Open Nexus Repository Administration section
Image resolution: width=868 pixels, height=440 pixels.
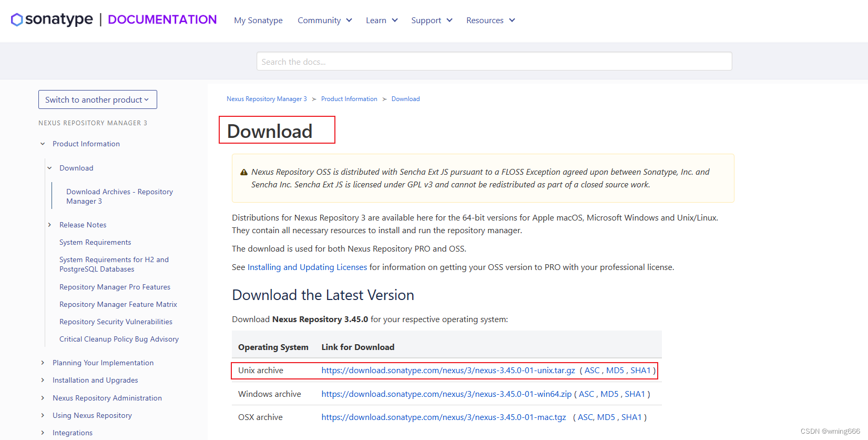pos(107,398)
